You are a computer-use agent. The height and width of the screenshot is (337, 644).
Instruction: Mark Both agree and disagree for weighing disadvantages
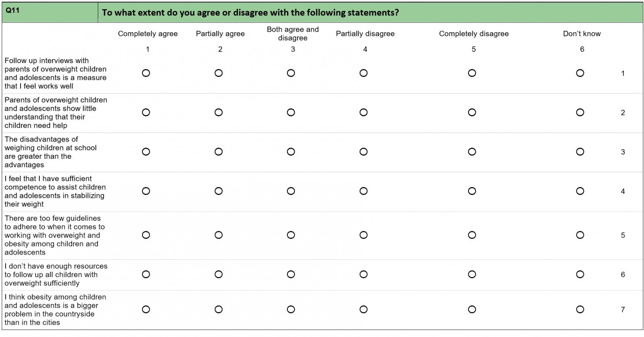tap(291, 152)
